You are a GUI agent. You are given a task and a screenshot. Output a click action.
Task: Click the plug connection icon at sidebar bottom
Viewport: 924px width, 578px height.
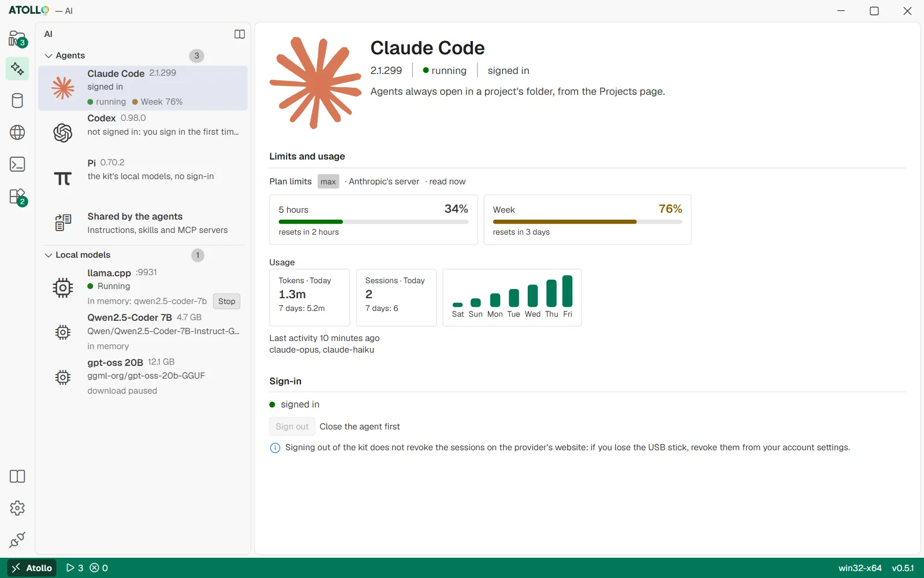coord(17,540)
